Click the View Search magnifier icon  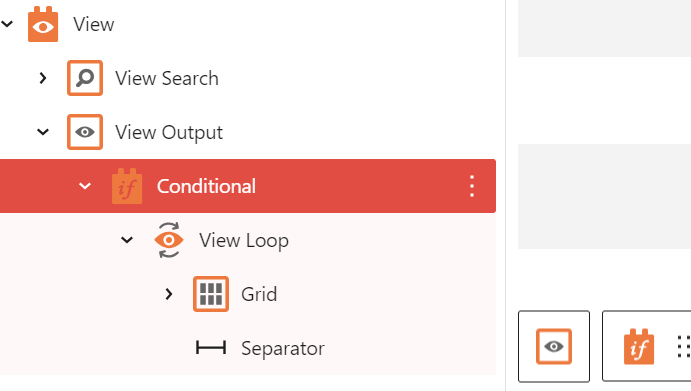point(85,78)
